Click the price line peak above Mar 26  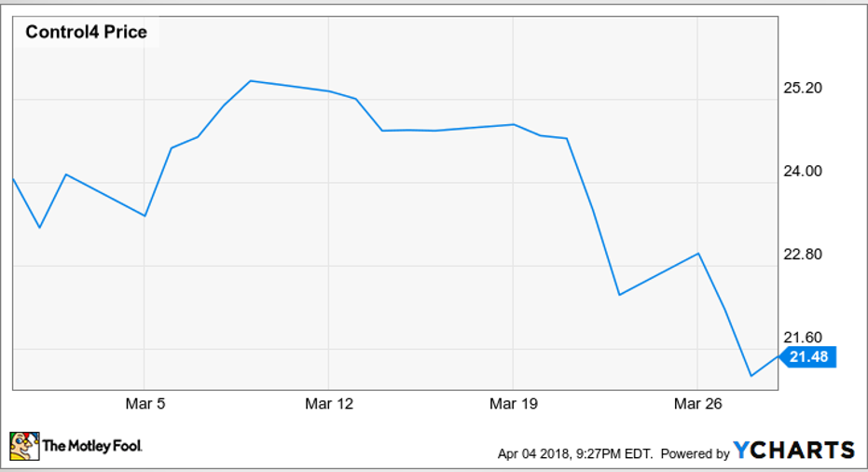click(698, 253)
